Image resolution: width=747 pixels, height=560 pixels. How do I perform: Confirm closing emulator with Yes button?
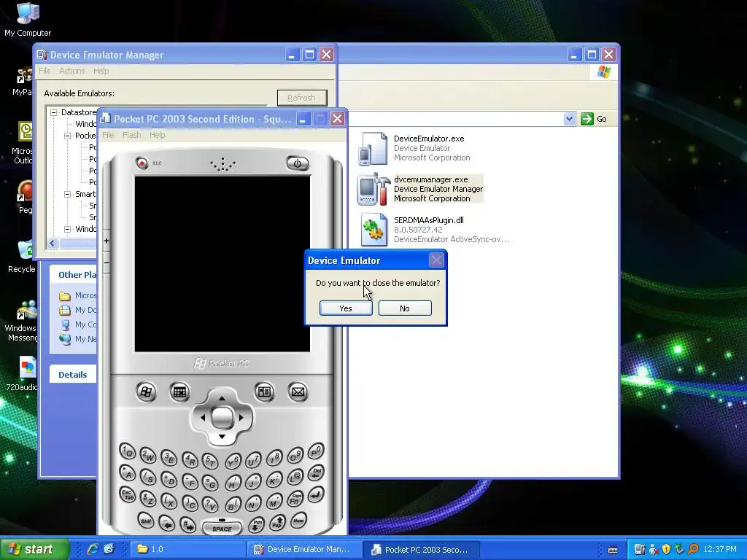(346, 308)
